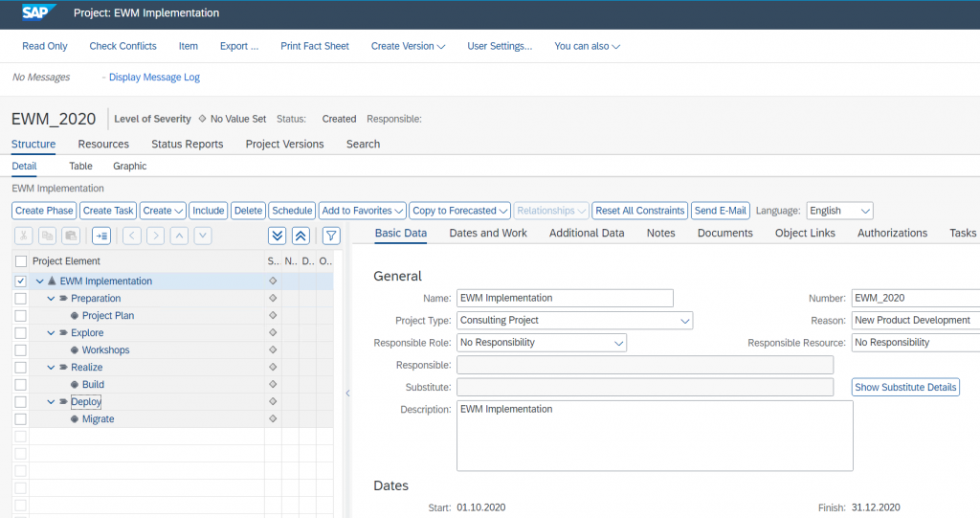Click the Schedule button
The width and height of the screenshot is (980, 518).
coord(292,211)
